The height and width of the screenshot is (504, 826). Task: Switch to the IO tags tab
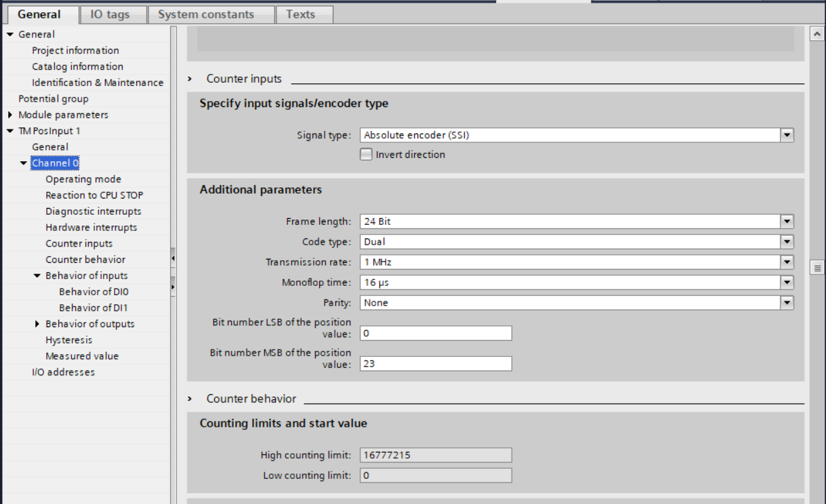tap(109, 14)
